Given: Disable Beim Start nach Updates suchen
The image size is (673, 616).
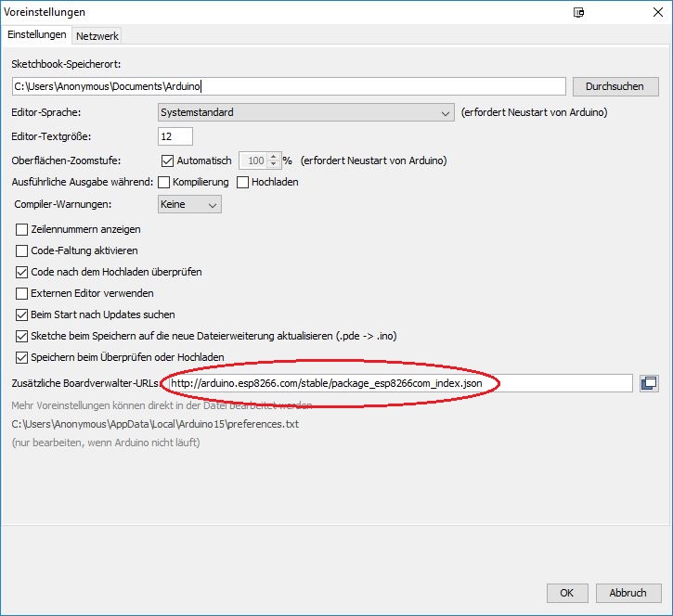Looking at the screenshot, I should tap(21, 314).
